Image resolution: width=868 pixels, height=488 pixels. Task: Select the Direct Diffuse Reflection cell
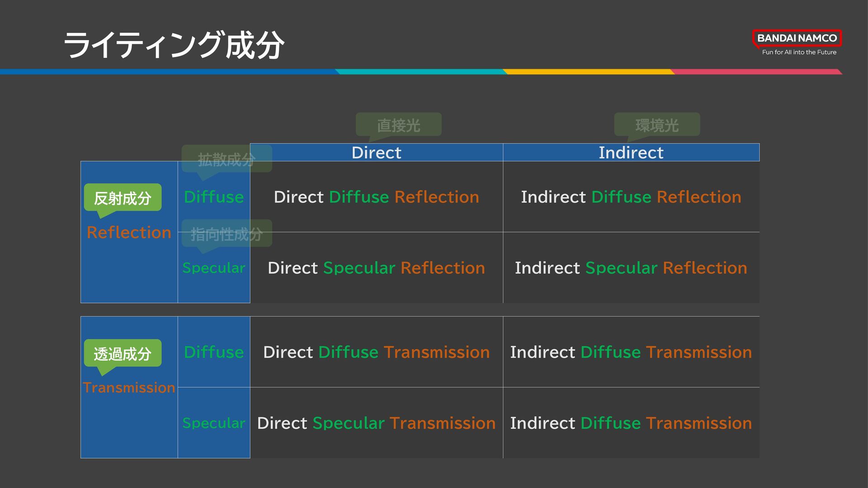tap(376, 197)
